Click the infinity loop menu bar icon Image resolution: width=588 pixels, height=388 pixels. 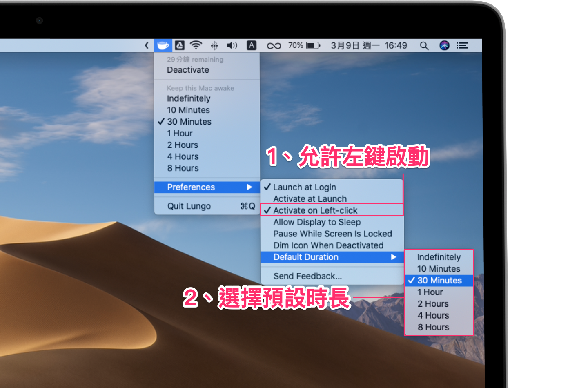point(274,46)
